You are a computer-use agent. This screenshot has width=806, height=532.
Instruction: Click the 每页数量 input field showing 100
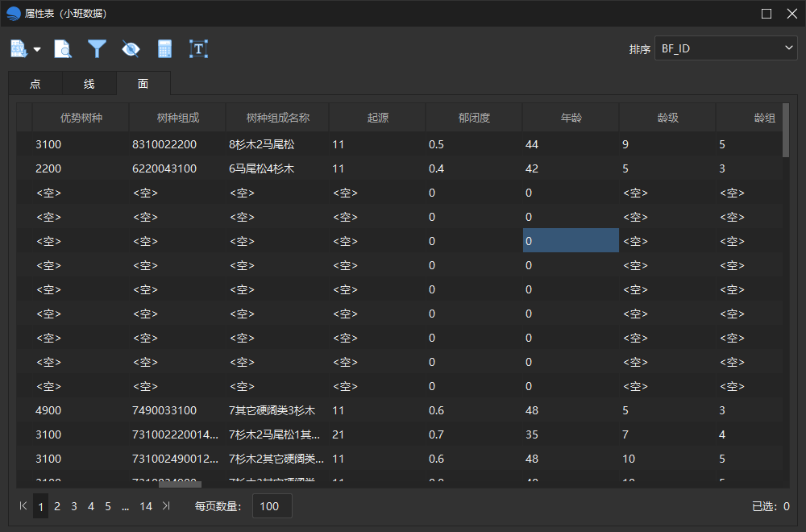tap(272, 505)
